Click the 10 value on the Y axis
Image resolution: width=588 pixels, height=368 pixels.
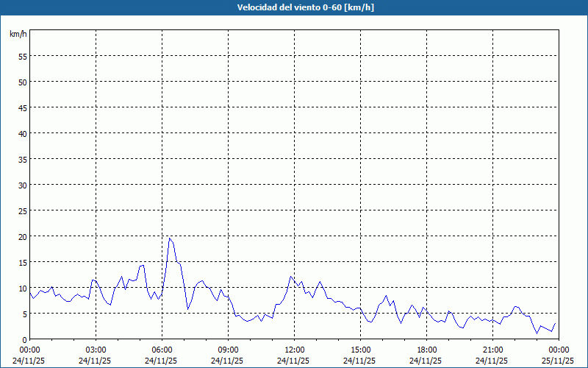[22, 288]
